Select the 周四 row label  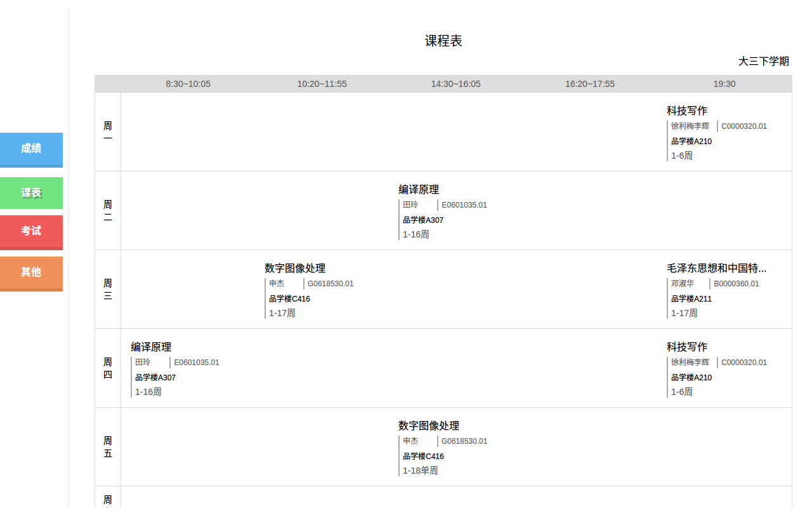point(108,368)
